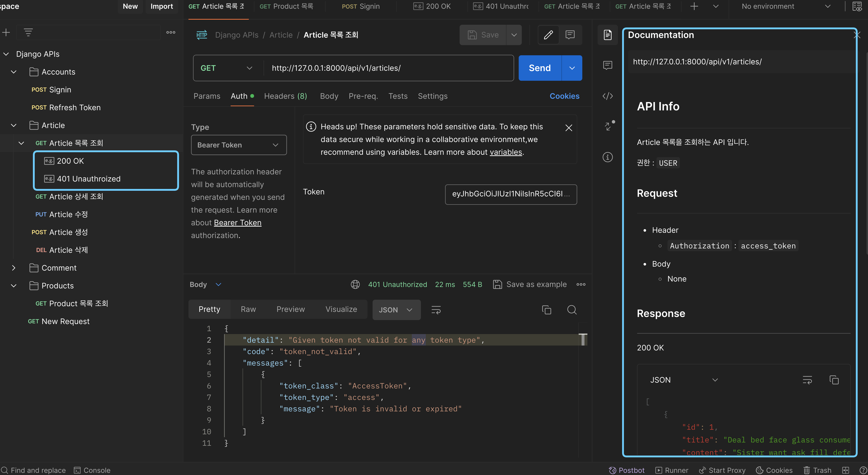Click the Send button

[539, 68]
